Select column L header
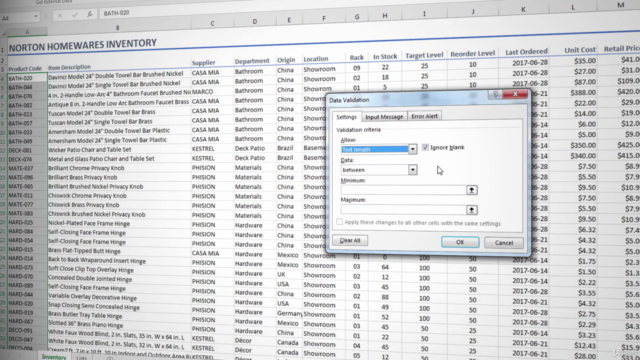 pyautogui.click(x=573, y=7)
